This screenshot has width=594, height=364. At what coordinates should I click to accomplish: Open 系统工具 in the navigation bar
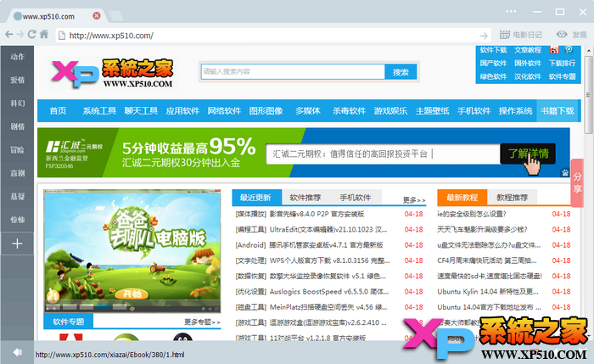coord(99,110)
